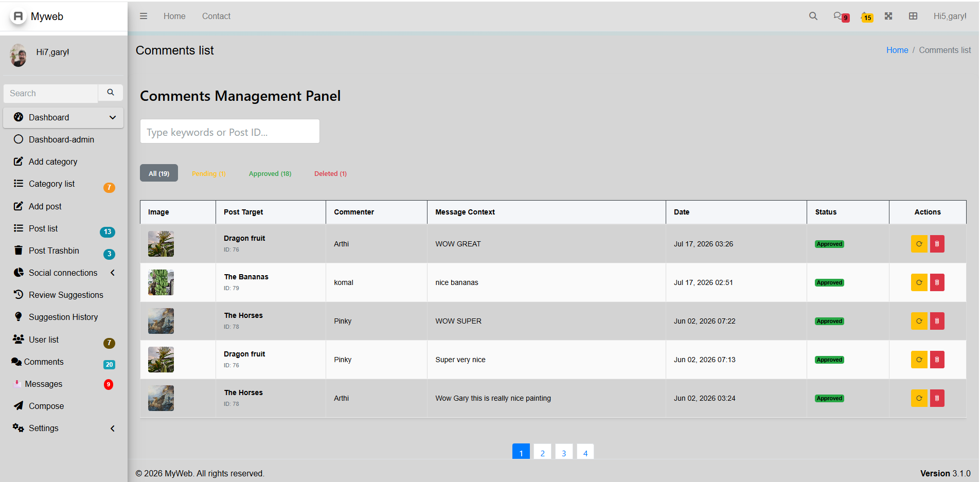Click the sidebar search magnifier button

(x=111, y=93)
